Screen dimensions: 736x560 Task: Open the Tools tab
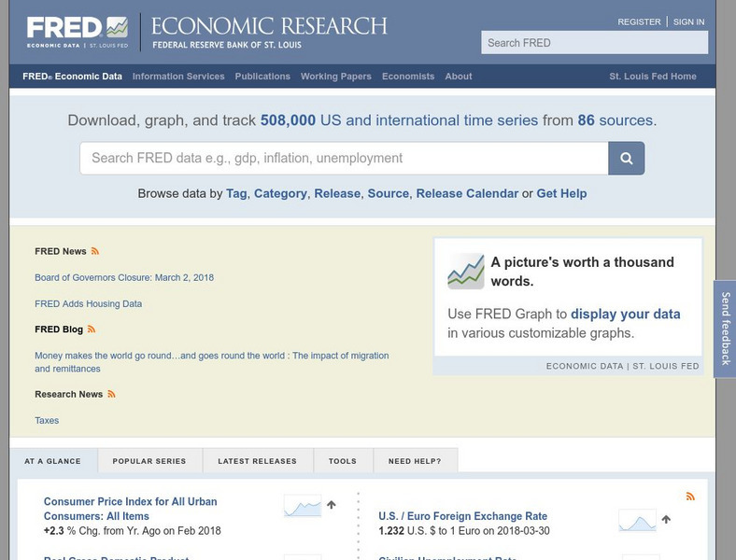click(343, 461)
